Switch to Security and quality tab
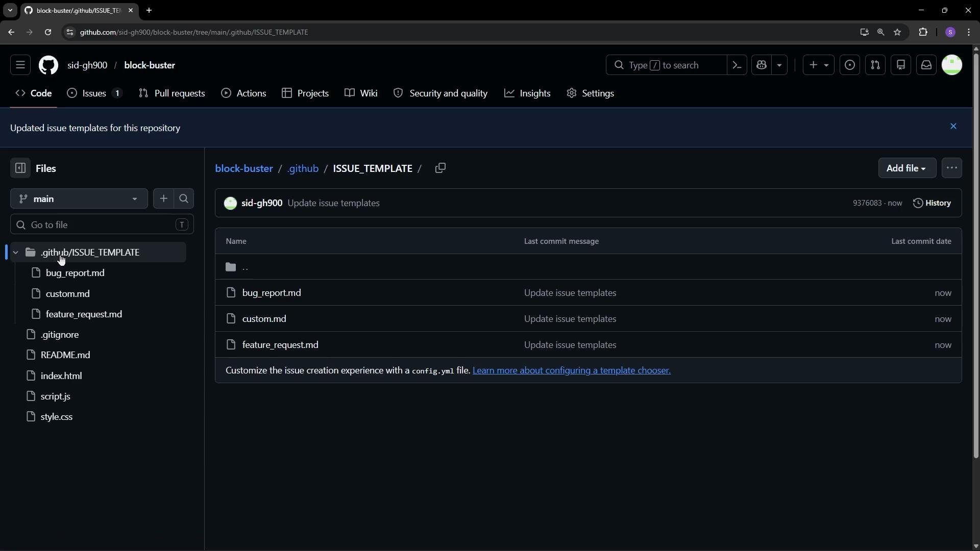 (x=441, y=93)
